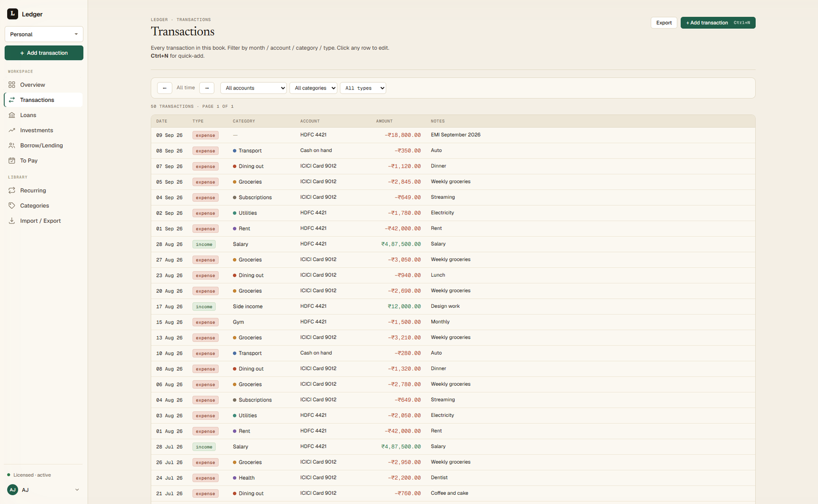Viewport: 818px width, 504px height.
Task: Go to next month with right arrow
Action: point(207,88)
